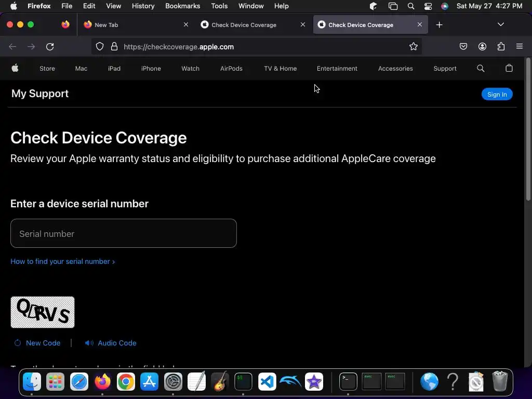Open App Store from the Dock
This screenshot has height=399, width=532.
(x=149, y=382)
